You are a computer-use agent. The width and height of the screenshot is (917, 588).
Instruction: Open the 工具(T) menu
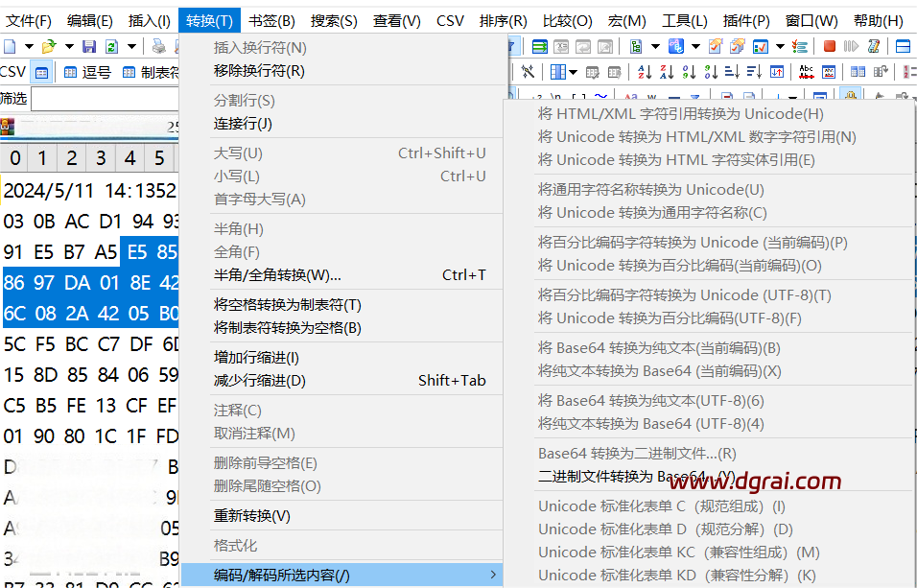684,20
